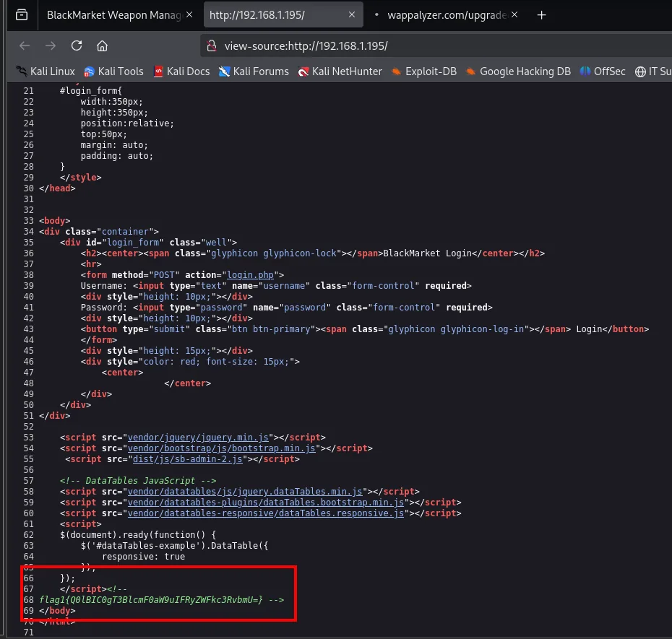Viewport: 672px width, 639px height.
Task: Open the Kali Docs bookmark
Action: (x=182, y=71)
